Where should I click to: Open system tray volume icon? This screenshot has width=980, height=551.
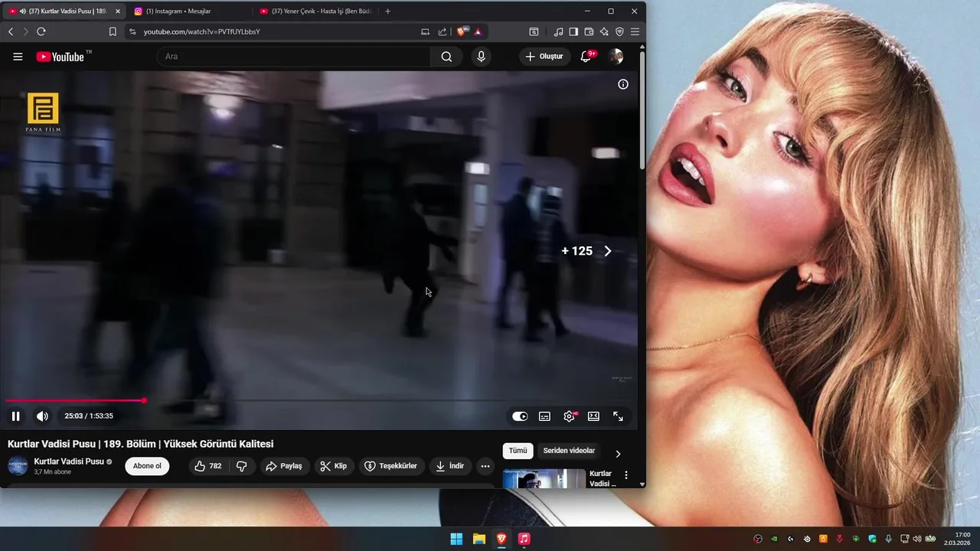tap(917, 539)
